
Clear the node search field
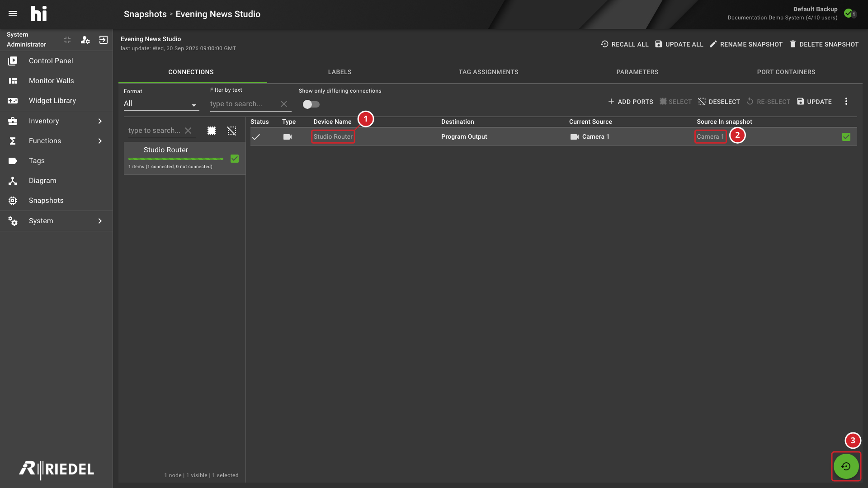point(188,131)
